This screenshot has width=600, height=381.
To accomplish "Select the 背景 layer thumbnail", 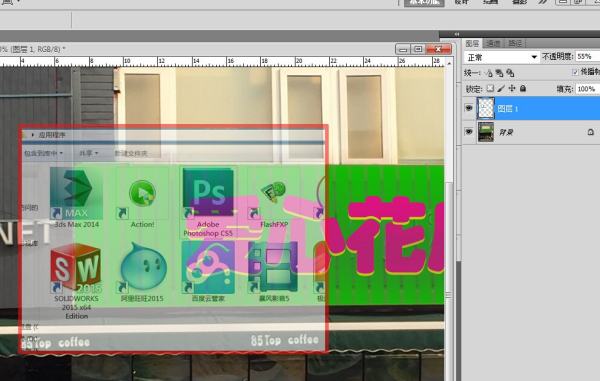I will point(486,132).
